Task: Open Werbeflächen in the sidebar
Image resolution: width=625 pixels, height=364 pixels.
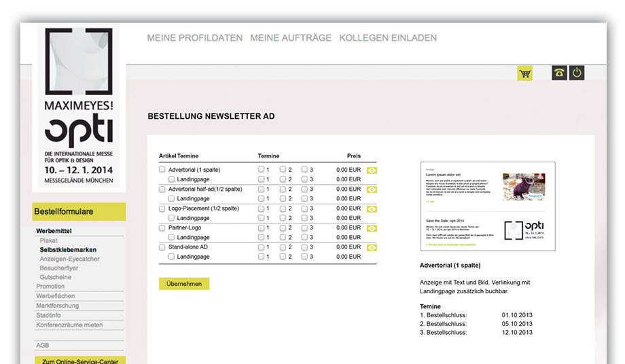Action: click(55, 296)
